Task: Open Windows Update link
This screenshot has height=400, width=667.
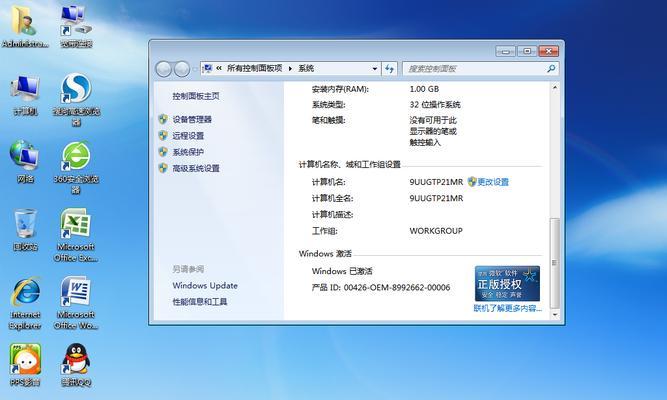Action: 205,286
